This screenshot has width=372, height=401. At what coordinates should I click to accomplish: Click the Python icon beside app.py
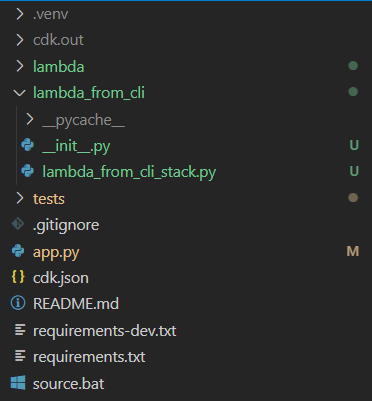[x=18, y=251]
